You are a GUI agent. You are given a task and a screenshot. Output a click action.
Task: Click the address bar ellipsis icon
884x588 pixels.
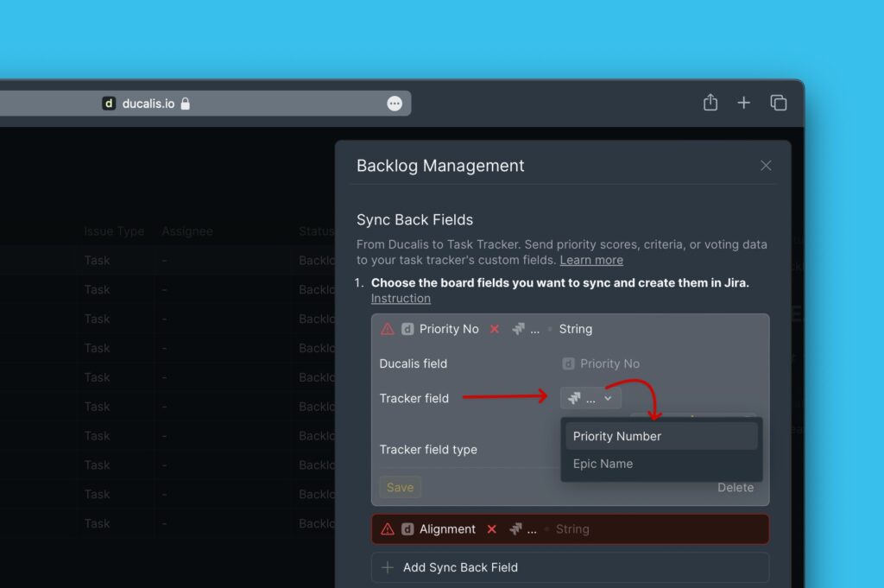click(x=395, y=104)
